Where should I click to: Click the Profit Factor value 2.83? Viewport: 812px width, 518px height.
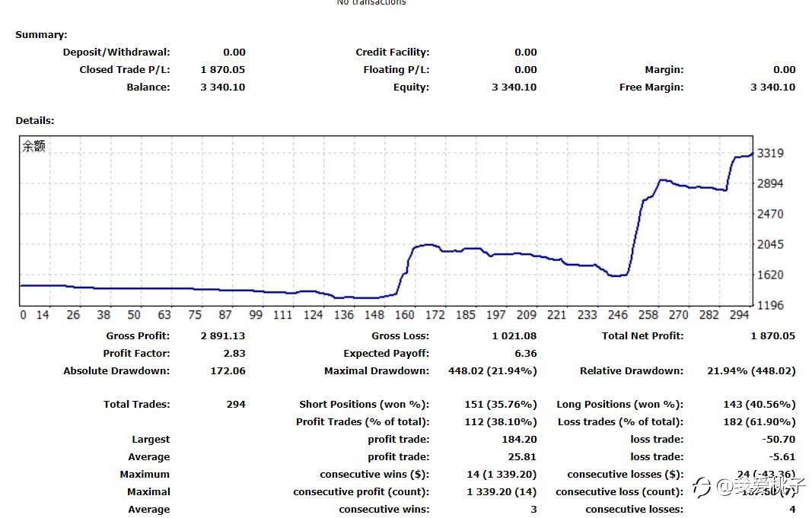point(234,354)
